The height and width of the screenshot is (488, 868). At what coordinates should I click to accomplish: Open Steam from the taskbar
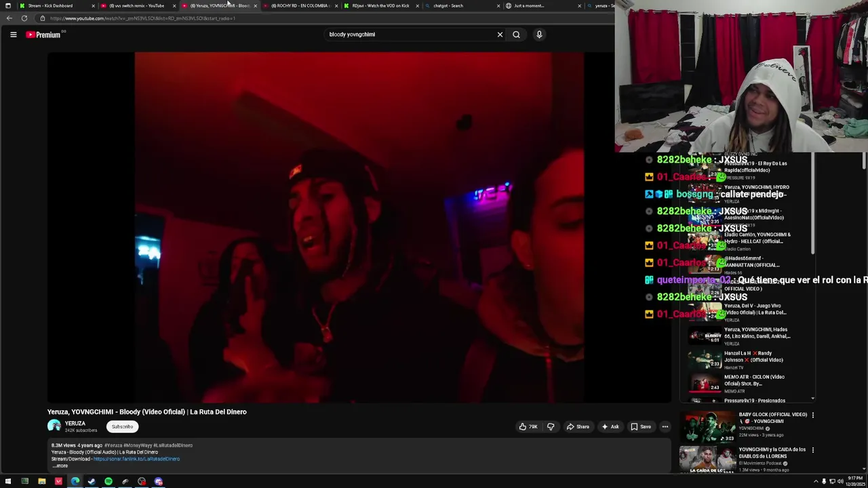(92, 481)
